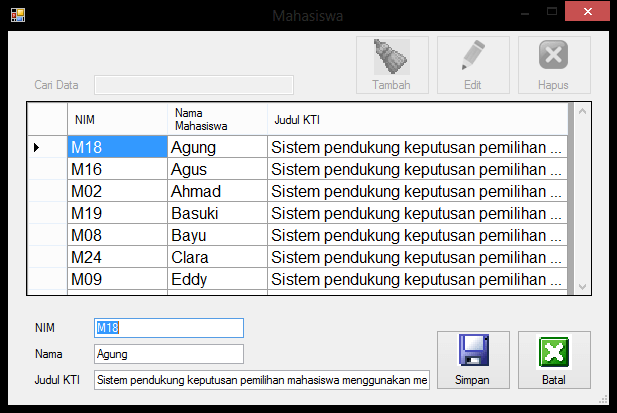Click the application icon in title bar
The image size is (617, 413).
coord(16,15)
